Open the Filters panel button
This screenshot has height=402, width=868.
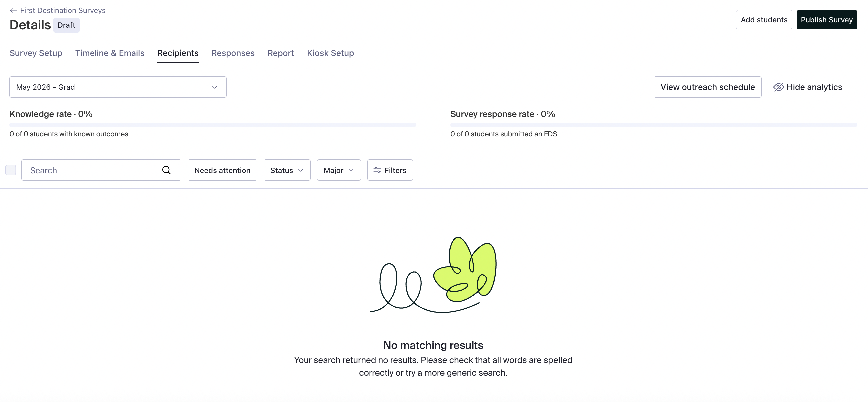point(390,170)
